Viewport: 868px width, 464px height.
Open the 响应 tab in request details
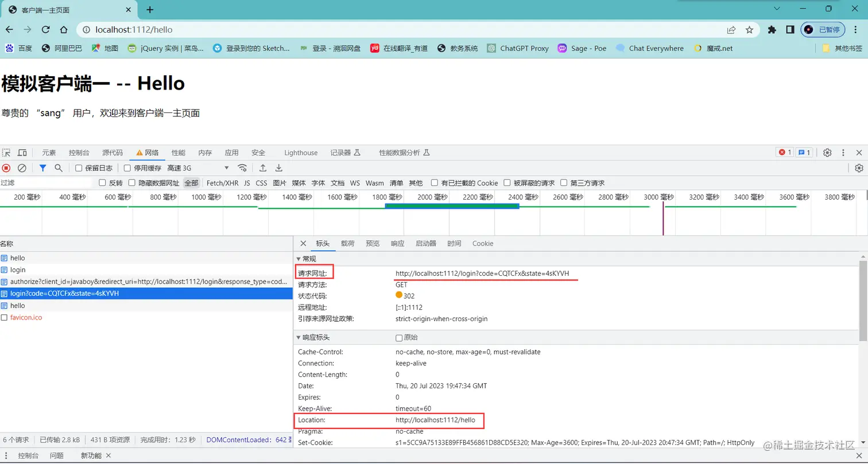click(x=397, y=244)
